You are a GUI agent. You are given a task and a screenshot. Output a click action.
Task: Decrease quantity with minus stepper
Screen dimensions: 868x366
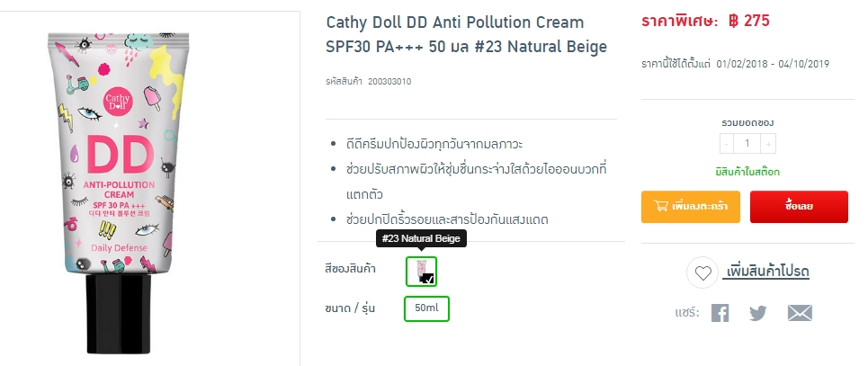click(x=727, y=144)
